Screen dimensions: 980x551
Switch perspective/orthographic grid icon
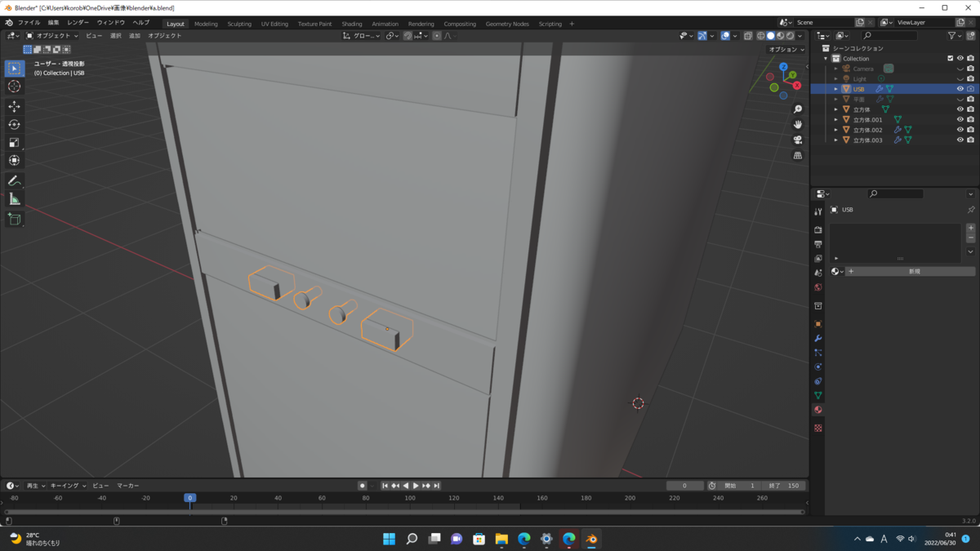pos(798,155)
